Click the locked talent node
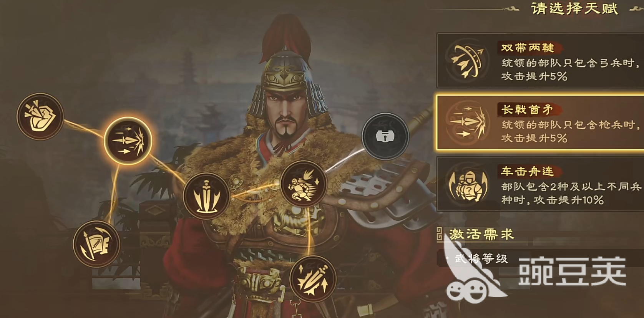Screen dimensions: 644x318 click(385, 136)
